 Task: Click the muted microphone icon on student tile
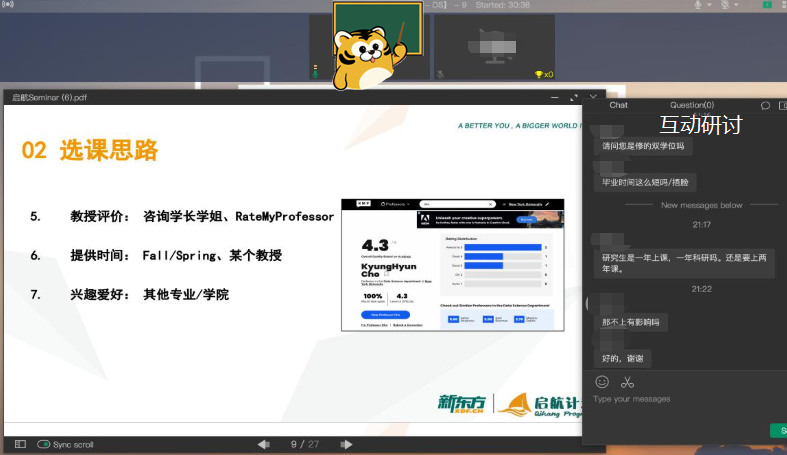click(x=440, y=74)
